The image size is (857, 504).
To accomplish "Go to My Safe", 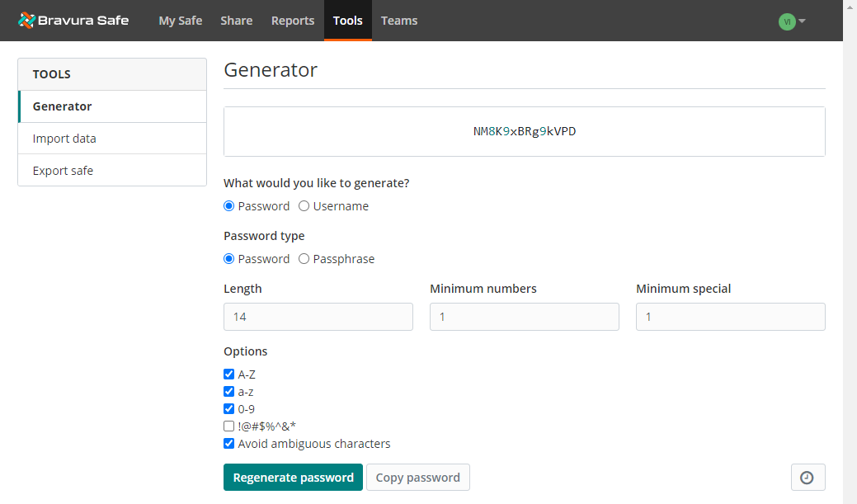I will (180, 21).
